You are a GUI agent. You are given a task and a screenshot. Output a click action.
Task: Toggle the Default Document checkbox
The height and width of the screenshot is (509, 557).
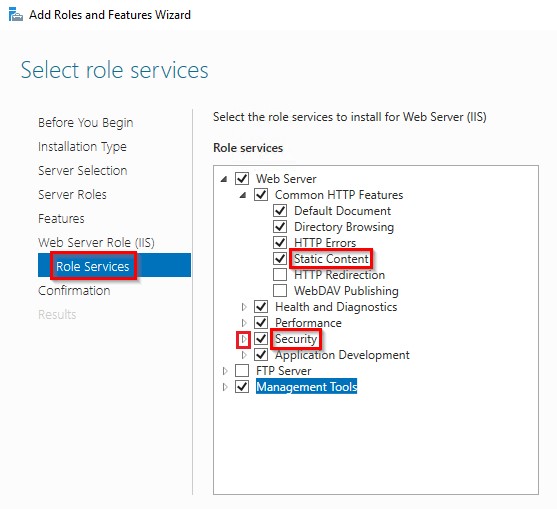280,211
